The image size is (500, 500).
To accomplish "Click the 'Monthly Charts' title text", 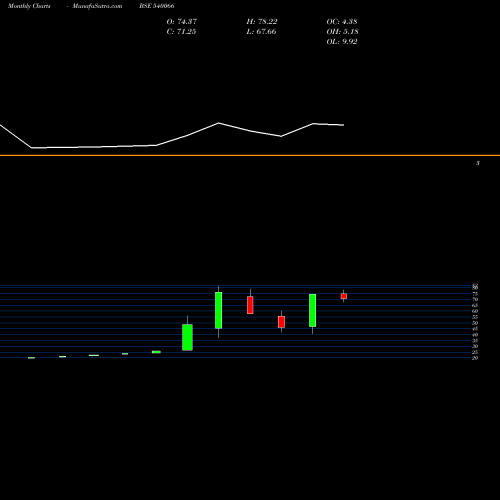I will click(29, 6).
